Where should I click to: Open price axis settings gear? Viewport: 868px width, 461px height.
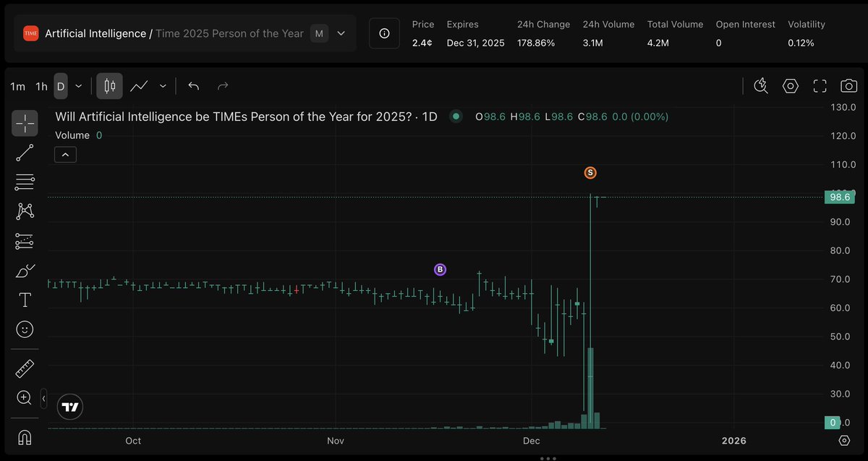pos(844,440)
